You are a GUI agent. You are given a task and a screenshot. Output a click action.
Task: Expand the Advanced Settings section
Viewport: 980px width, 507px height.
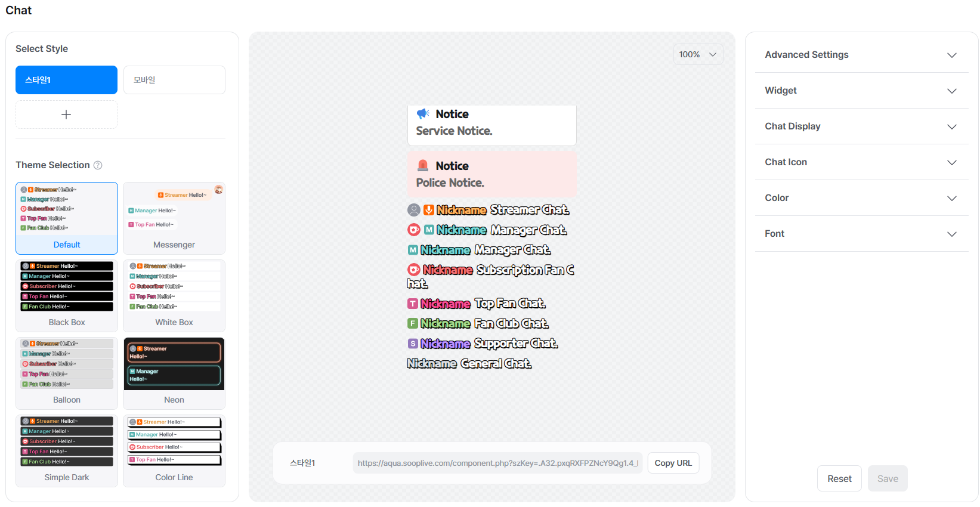click(x=861, y=55)
